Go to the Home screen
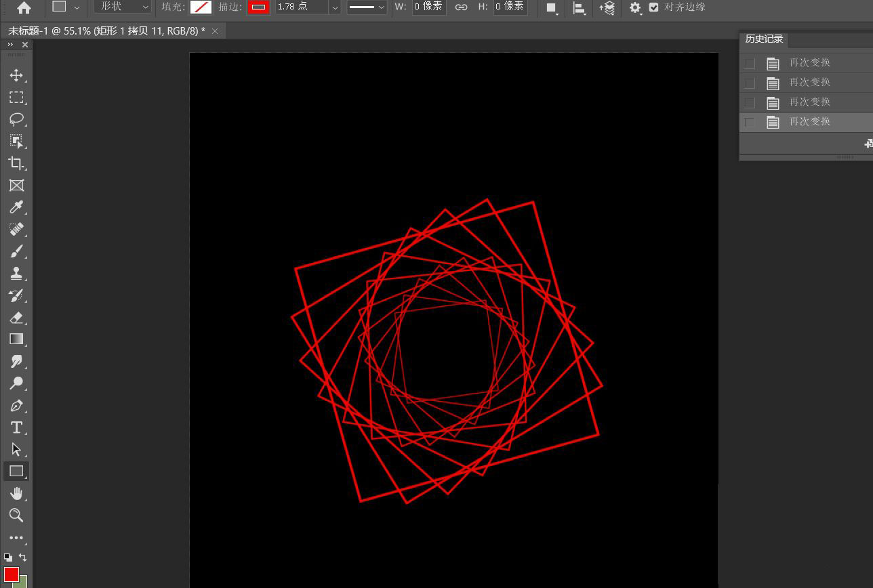 (24, 7)
